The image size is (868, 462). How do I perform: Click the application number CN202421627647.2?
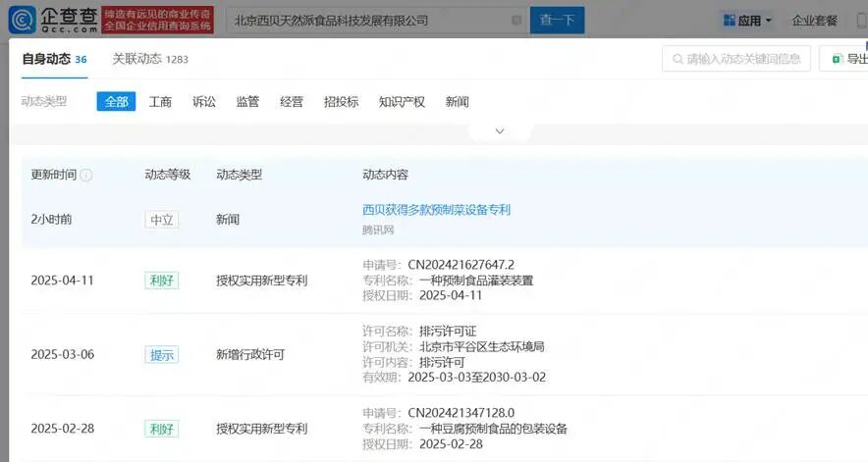click(461, 265)
